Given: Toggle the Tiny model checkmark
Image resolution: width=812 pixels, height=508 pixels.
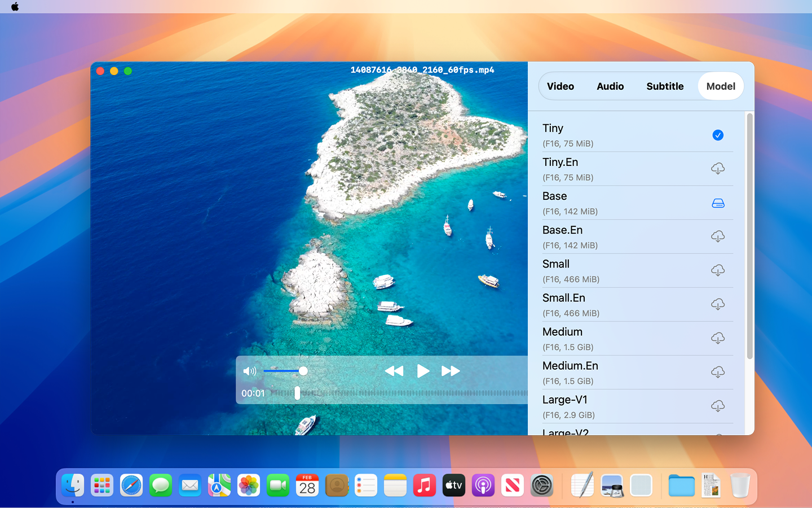Looking at the screenshot, I should (x=718, y=135).
